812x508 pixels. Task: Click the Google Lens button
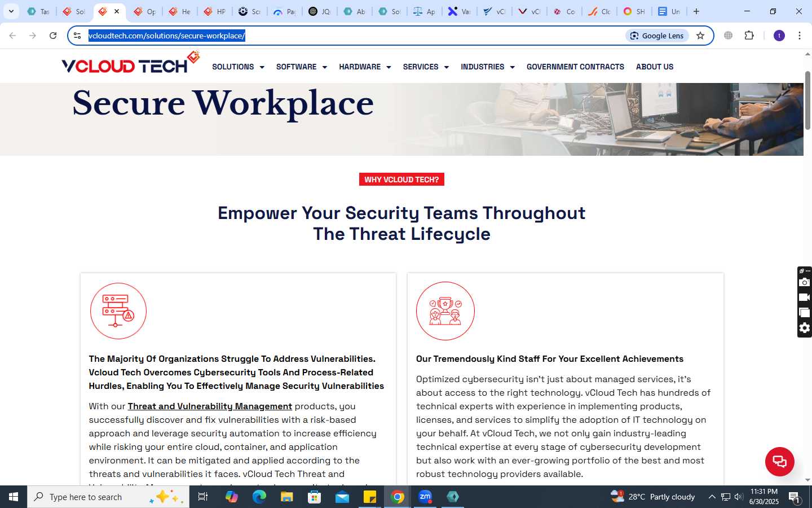(x=657, y=36)
